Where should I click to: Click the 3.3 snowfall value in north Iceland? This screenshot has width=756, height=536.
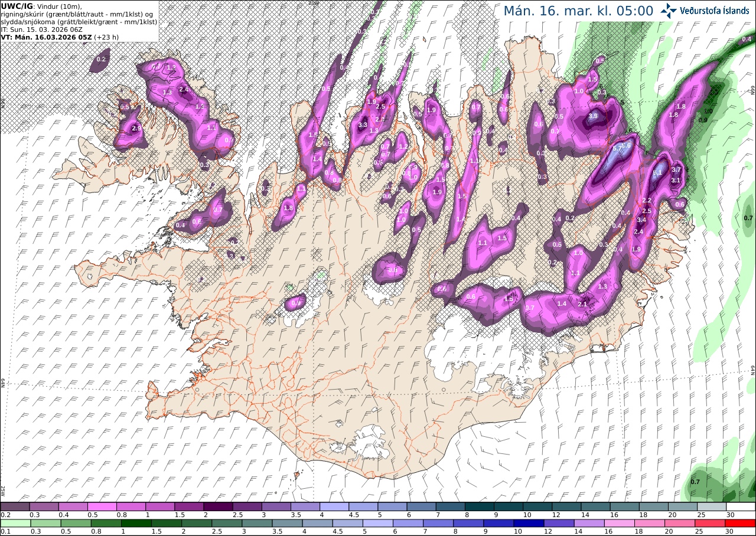tap(363, 125)
